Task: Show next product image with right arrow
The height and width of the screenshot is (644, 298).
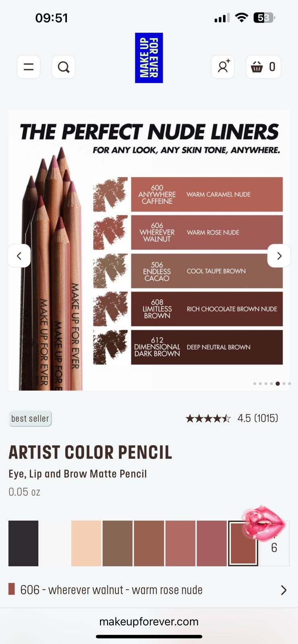Action: (x=279, y=256)
